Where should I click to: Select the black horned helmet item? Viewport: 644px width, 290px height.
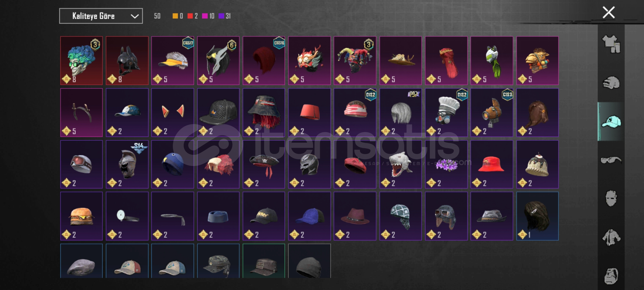click(127, 61)
